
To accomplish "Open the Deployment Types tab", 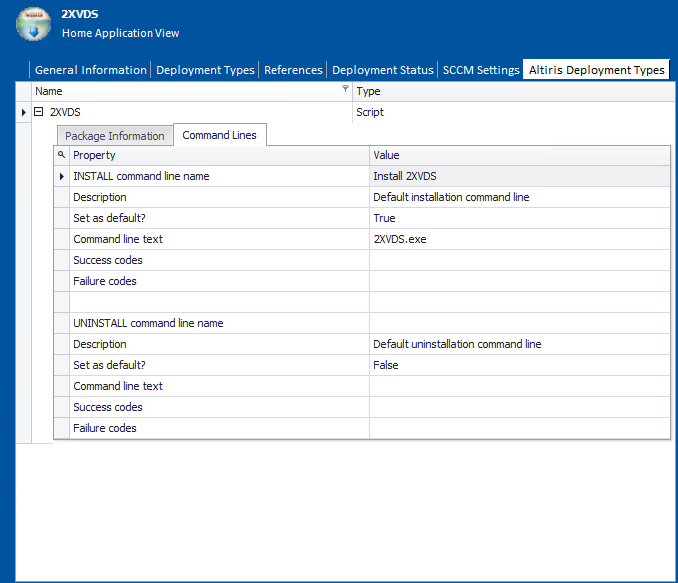I will tap(206, 70).
